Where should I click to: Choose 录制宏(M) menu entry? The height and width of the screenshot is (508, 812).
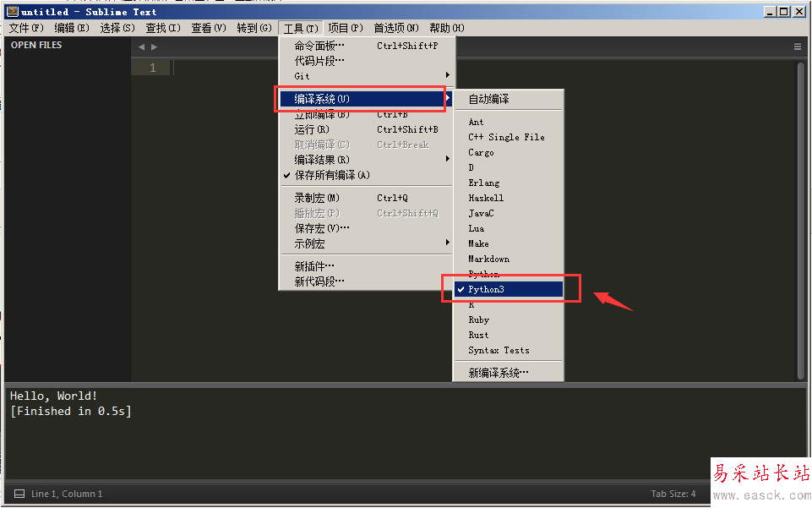click(367, 198)
